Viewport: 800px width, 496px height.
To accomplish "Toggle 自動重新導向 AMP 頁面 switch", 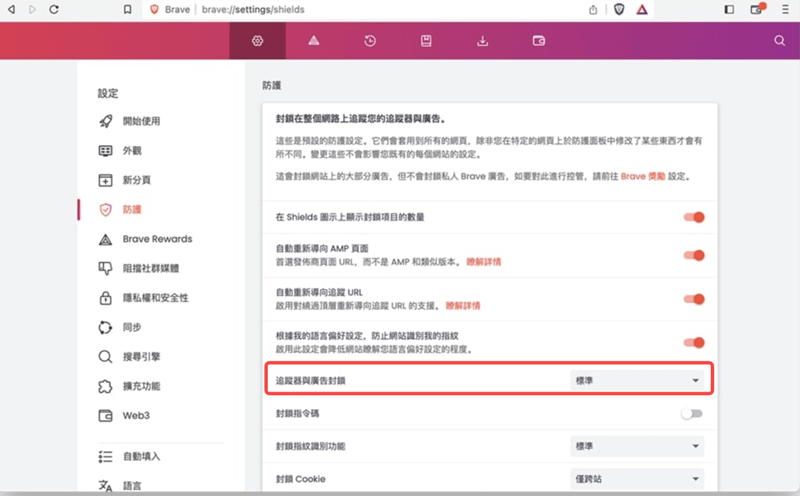I will coord(694,255).
